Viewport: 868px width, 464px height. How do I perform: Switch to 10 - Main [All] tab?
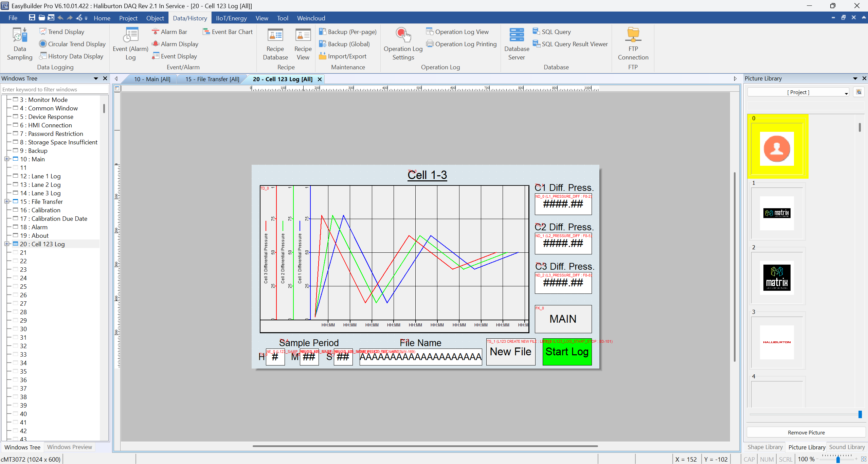152,79
